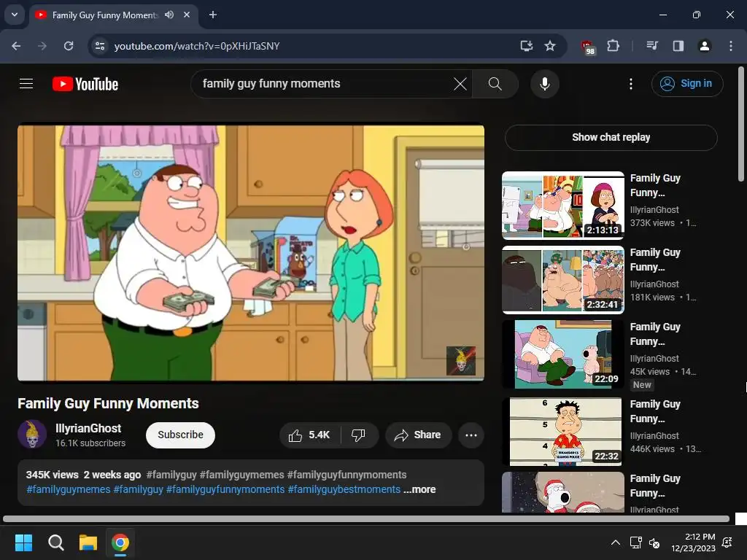Open the 2:32:41 Family Guy video thumbnail
The image size is (747, 560).
(x=563, y=279)
